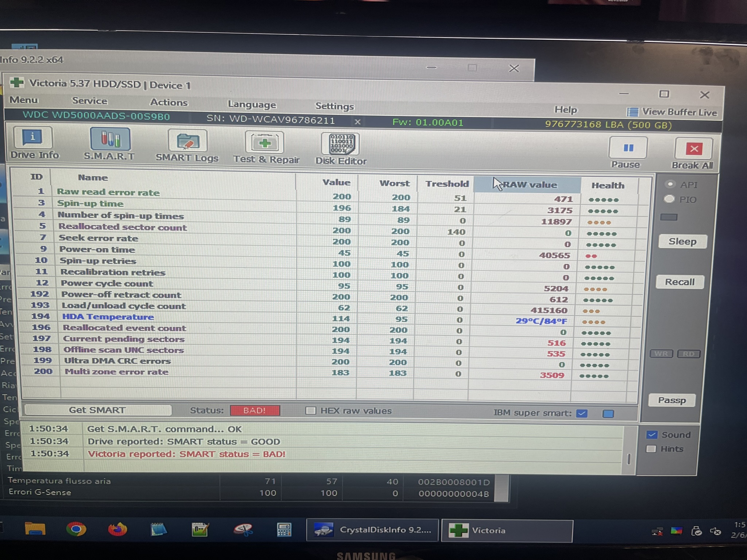Enable the Hints checkbox
This screenshot has height=560, width=747.
pos(651,449)
